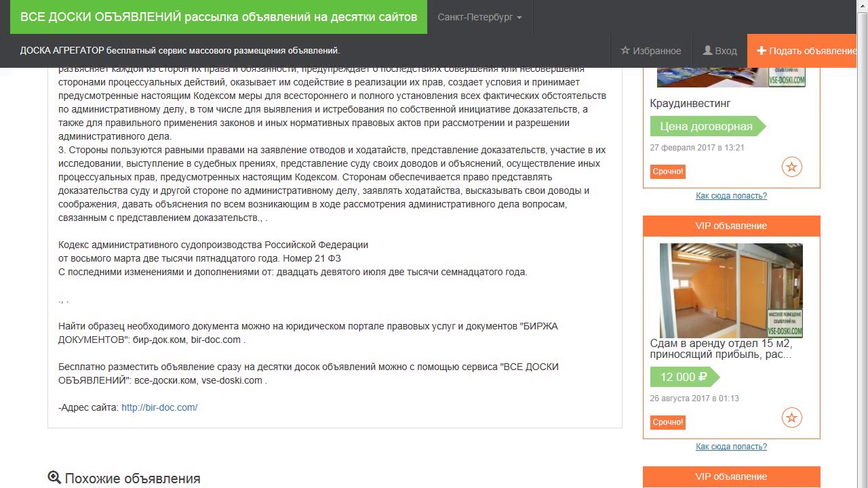
Task: Add the 15 м2 rental ad to favorites star
Action: [792, 418]
